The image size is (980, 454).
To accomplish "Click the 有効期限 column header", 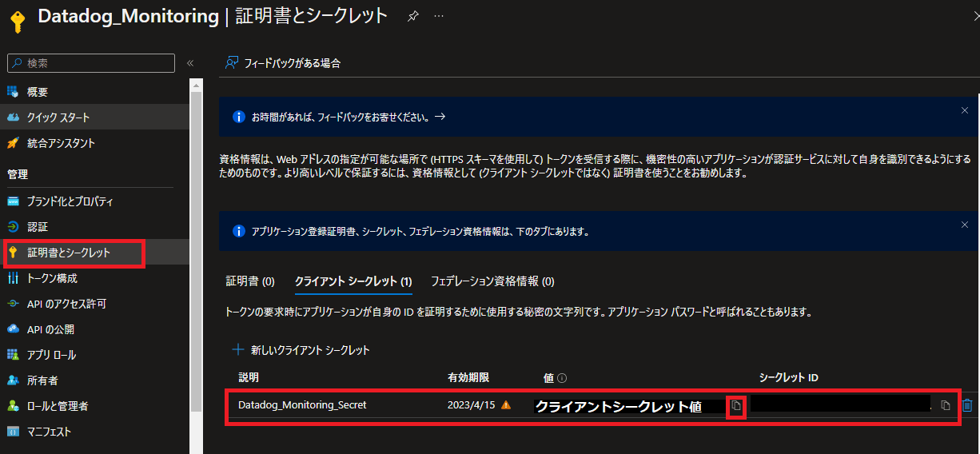I will (468, 377).
